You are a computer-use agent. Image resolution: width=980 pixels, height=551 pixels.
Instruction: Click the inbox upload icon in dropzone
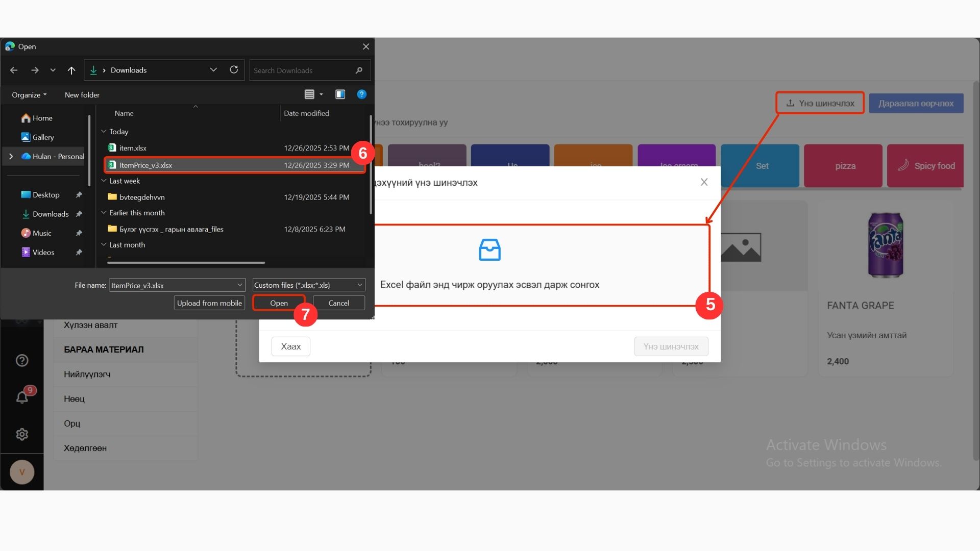coord(489,250)
